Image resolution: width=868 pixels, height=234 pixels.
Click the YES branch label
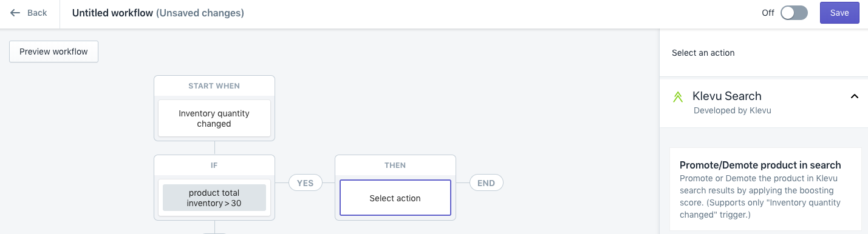coord(305,182)
